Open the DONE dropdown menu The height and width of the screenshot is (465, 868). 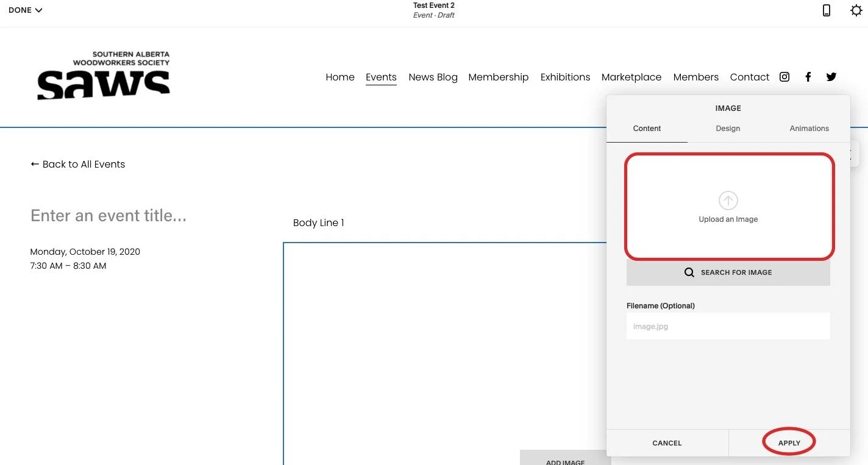coord(25,10)
